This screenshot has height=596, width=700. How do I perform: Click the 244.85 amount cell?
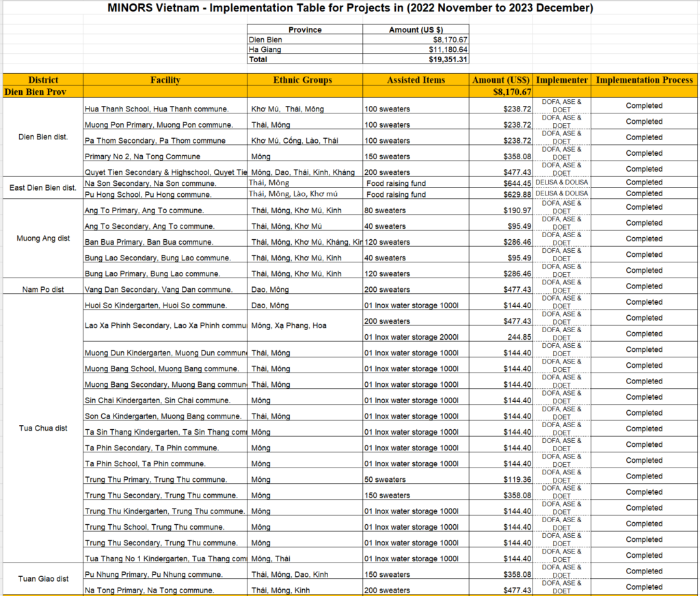(500, 334)
